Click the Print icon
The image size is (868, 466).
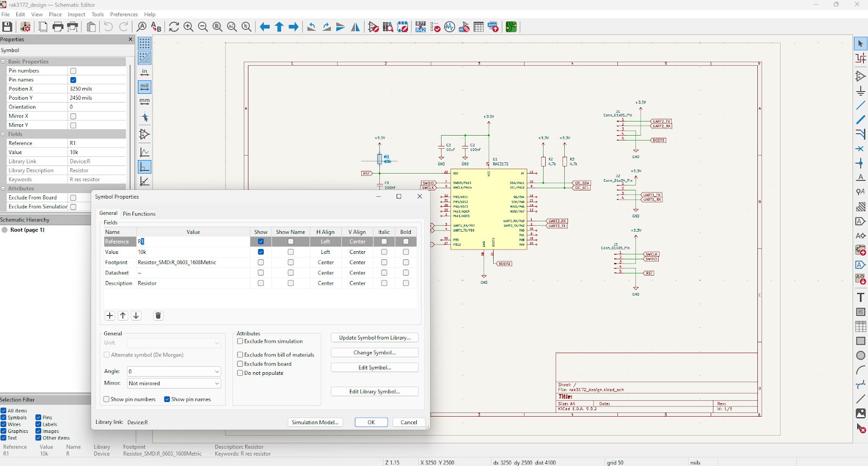[x=58, y=27]
